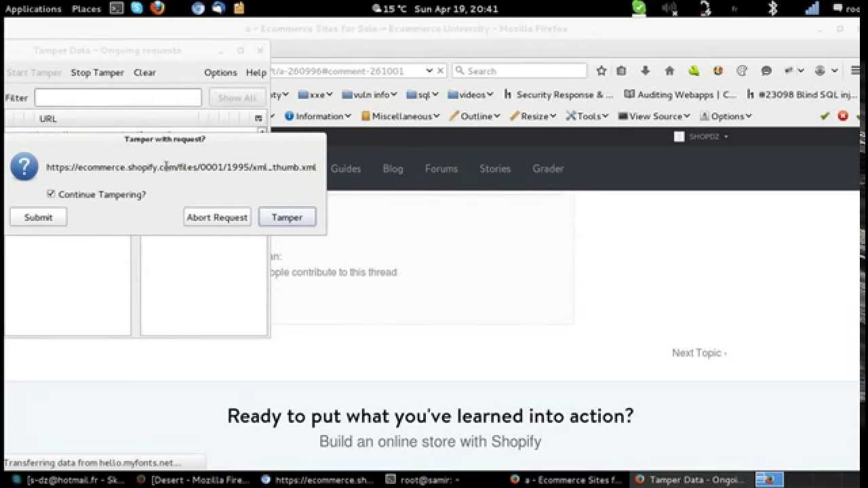Open the Applications menu
This screenshot has width=868, height=488.
coord(33,9)
